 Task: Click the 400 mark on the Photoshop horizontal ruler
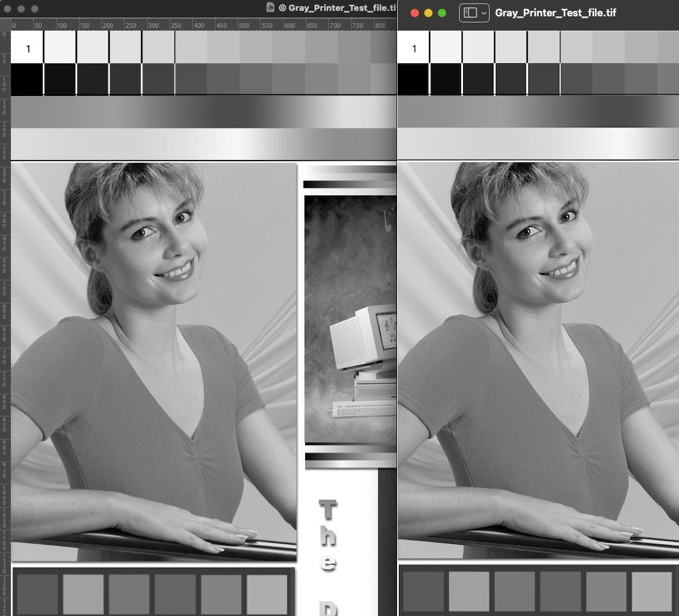coord(199,26)
